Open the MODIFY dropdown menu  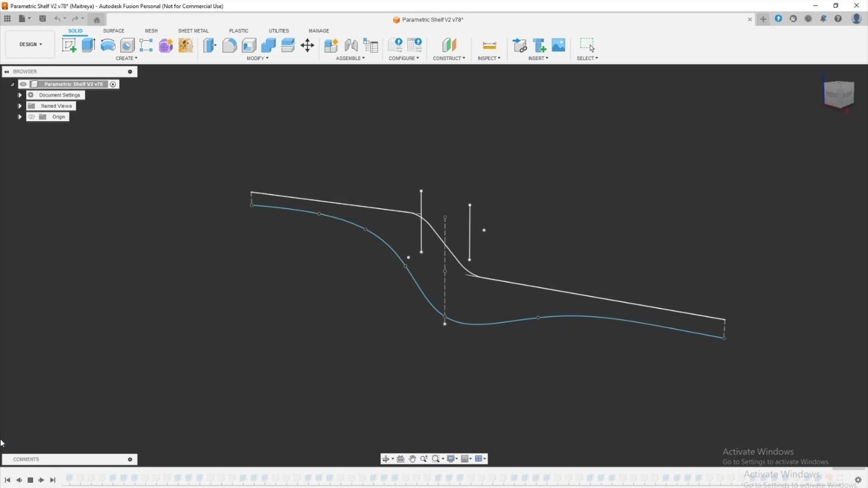tap(258, 58)
